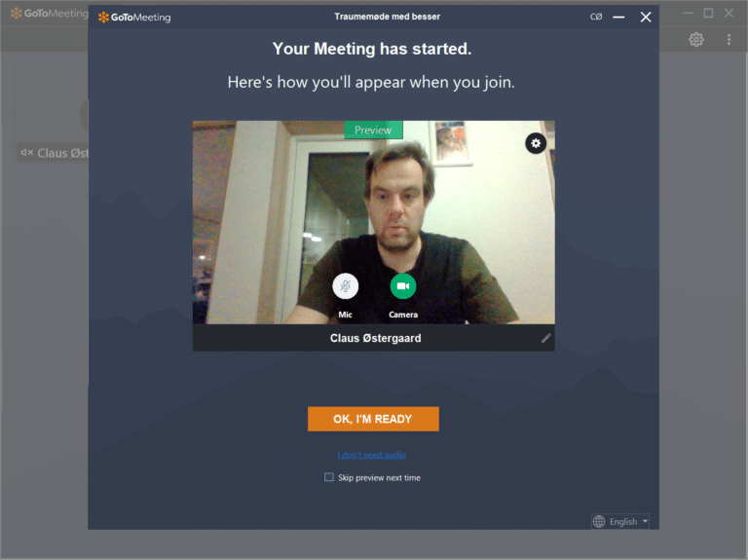Click the green Preview label
The height and width of the screenshot is (560, 748).
373,130
